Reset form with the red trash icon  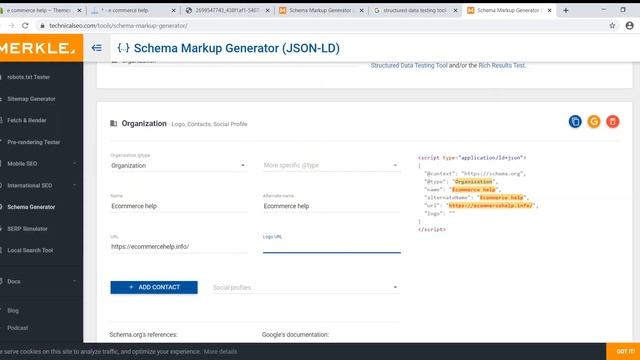click(x=613, y=122)
